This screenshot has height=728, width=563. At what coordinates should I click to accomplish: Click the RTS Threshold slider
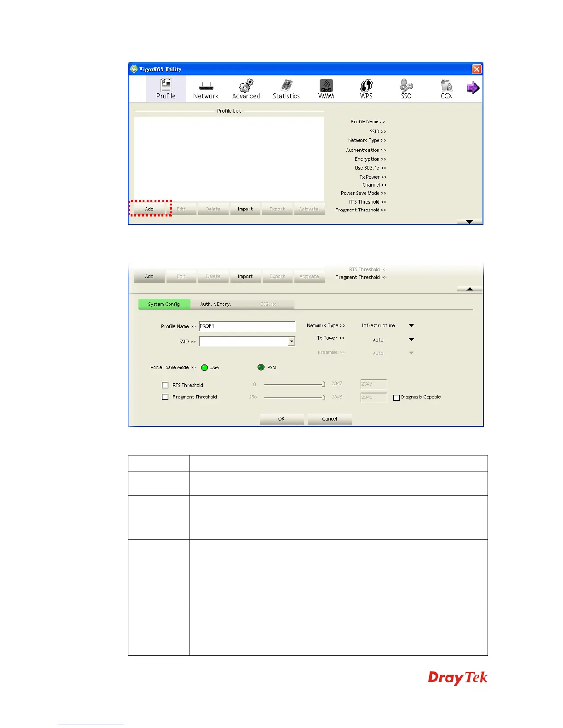(x=294, y=384)
